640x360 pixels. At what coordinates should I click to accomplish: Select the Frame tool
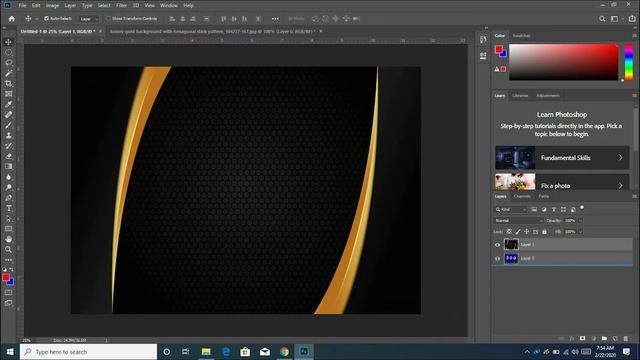pyautogui.click(x=9, y=94)
